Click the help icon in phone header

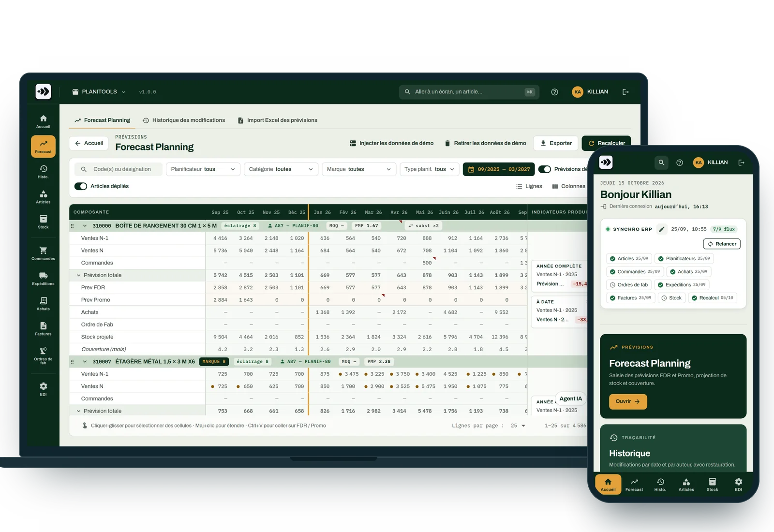(x=680, y=163)
